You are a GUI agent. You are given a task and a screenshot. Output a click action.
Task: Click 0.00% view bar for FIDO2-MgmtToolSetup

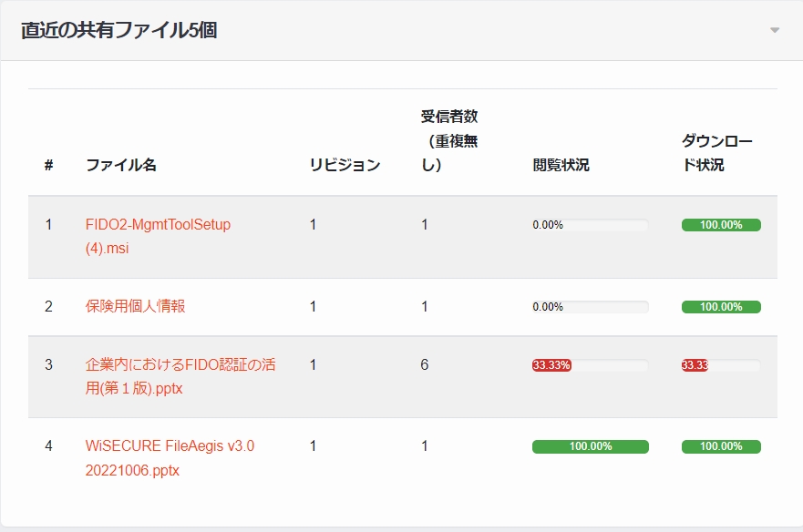coord(591,225)
